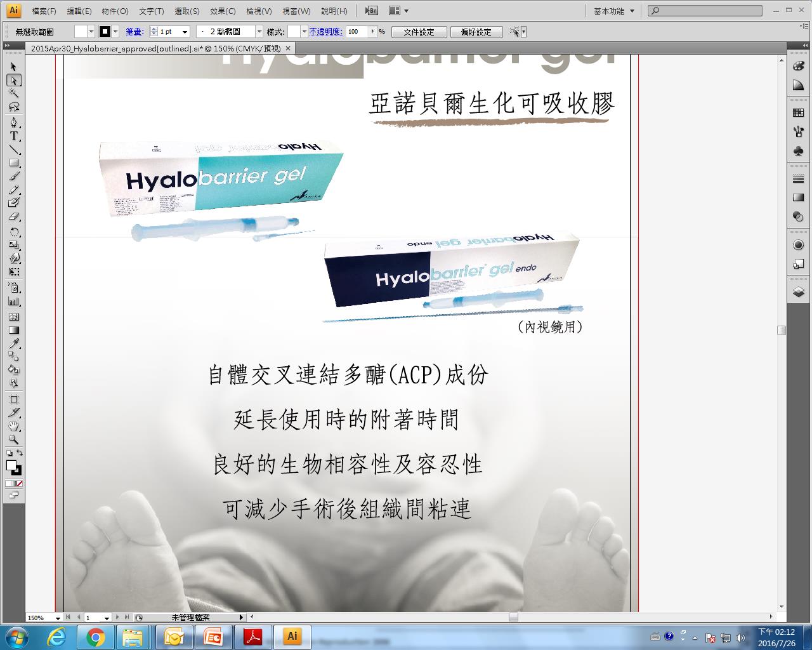Activate the Zoom magnifier tool
Screen dimensions: 812x650
coord(13,439)
